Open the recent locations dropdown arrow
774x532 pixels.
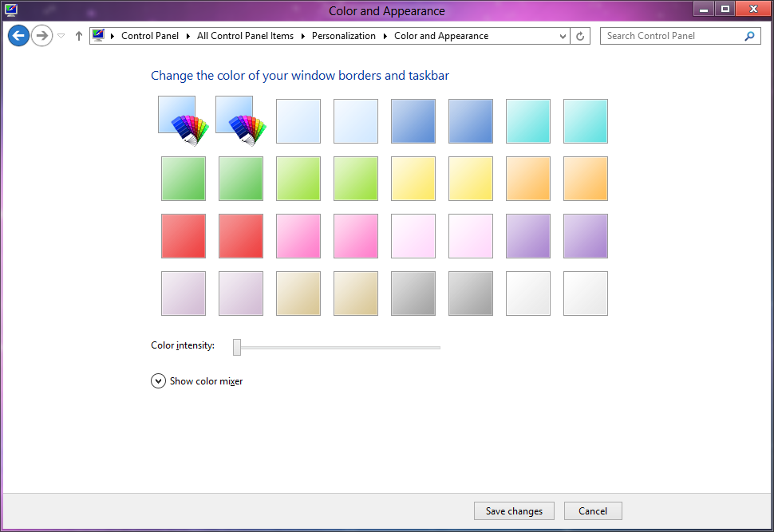[61, 36]
